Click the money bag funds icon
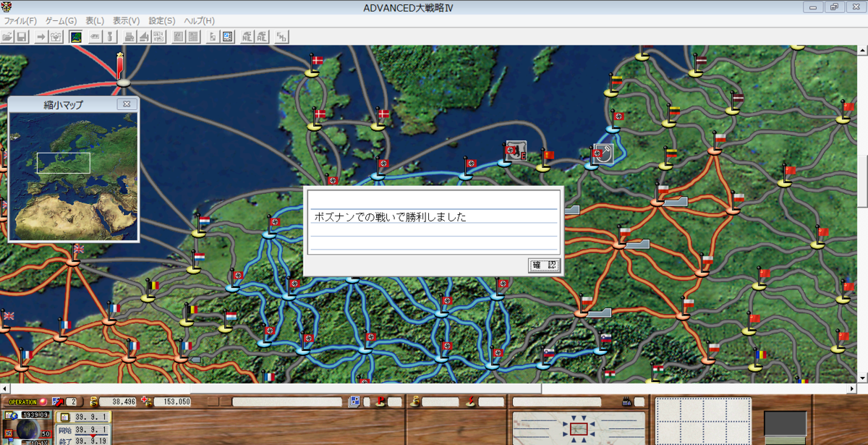The width and height of the screenshot is (868, 445). point(93,402)
